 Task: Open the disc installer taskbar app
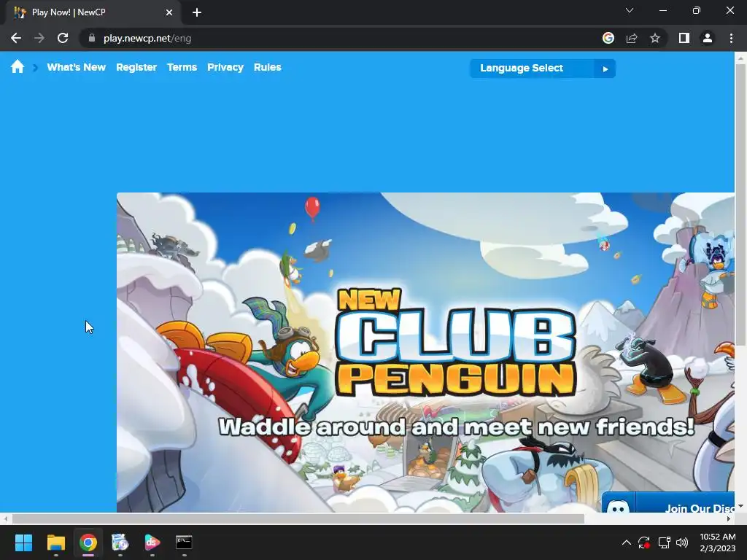point(120,542)
